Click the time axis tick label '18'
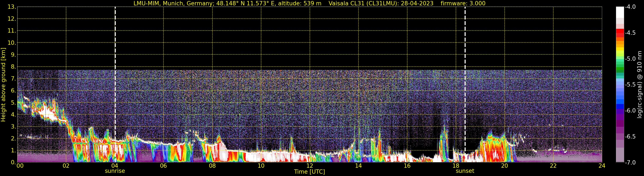Image resolution: width=644 pixels, height=176 pixels. (456, 166)
